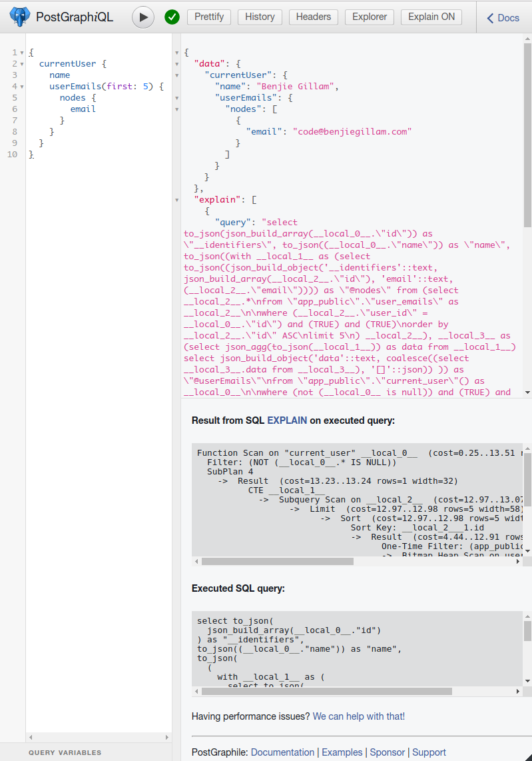
Task: Click the 'Executed SQL query:' heading
Action: coord(238,588)
